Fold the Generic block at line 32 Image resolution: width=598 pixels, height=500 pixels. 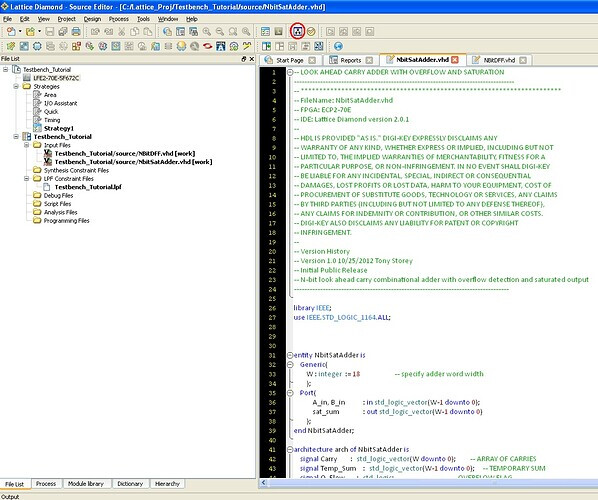(290, 365)
